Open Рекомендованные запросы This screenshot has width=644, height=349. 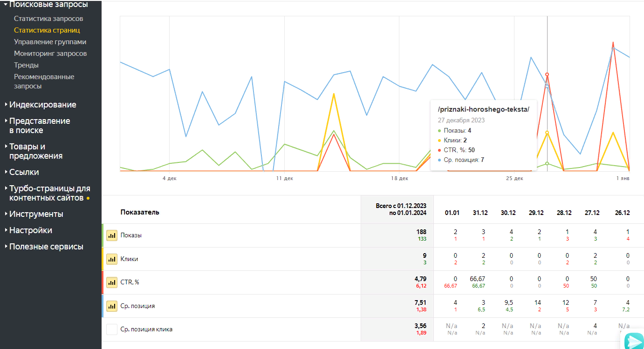(x=44, y=81)
